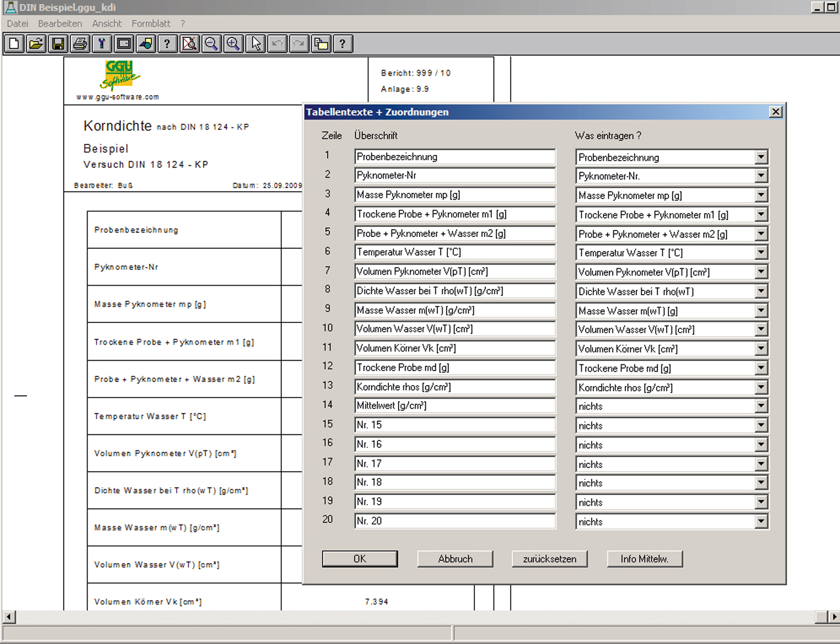Open the row 5 Probe + Pyknometer + Wasser dropdown
840x644 pixels.
(x=761, y=234)
